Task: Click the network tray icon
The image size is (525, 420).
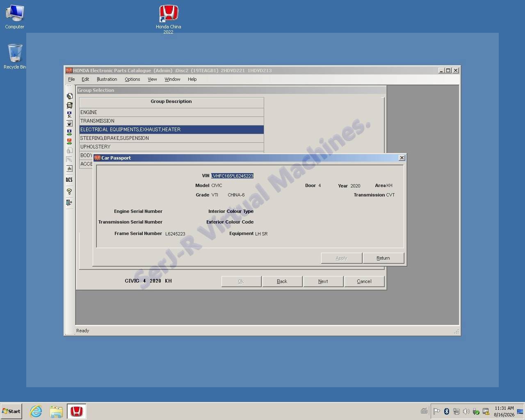Action: coord(457,411)
